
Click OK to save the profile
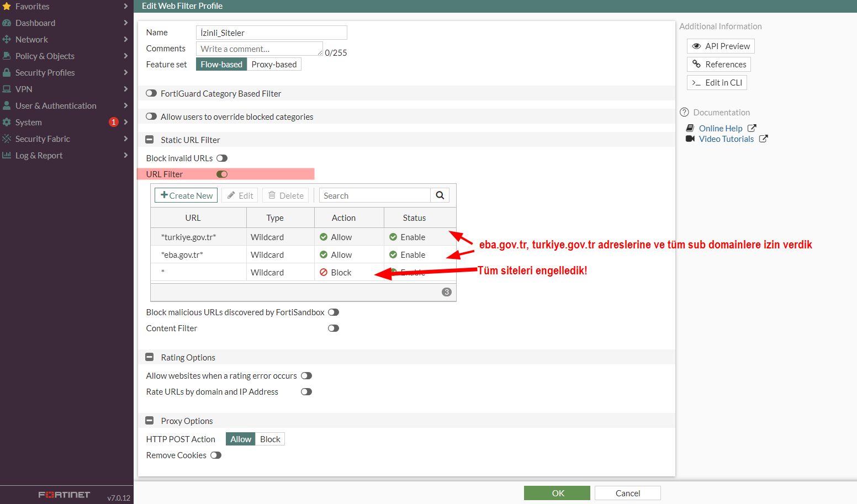(x=557, y=492)
